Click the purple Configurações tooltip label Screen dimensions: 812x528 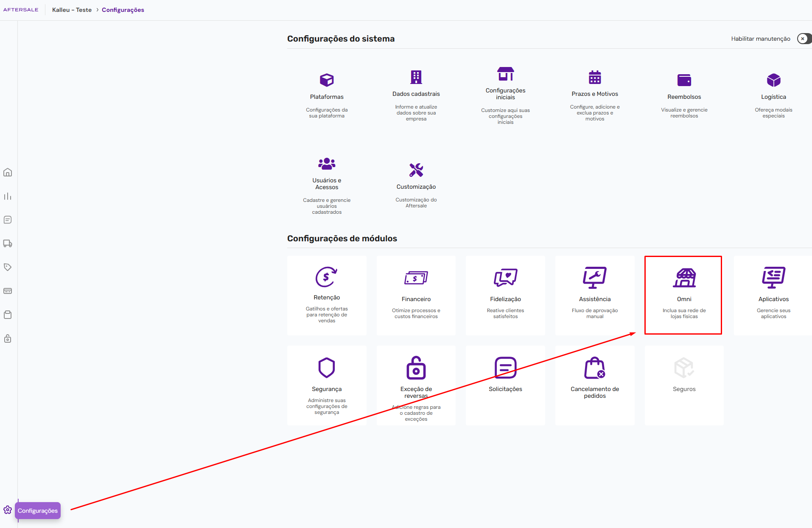pos(38,511)
